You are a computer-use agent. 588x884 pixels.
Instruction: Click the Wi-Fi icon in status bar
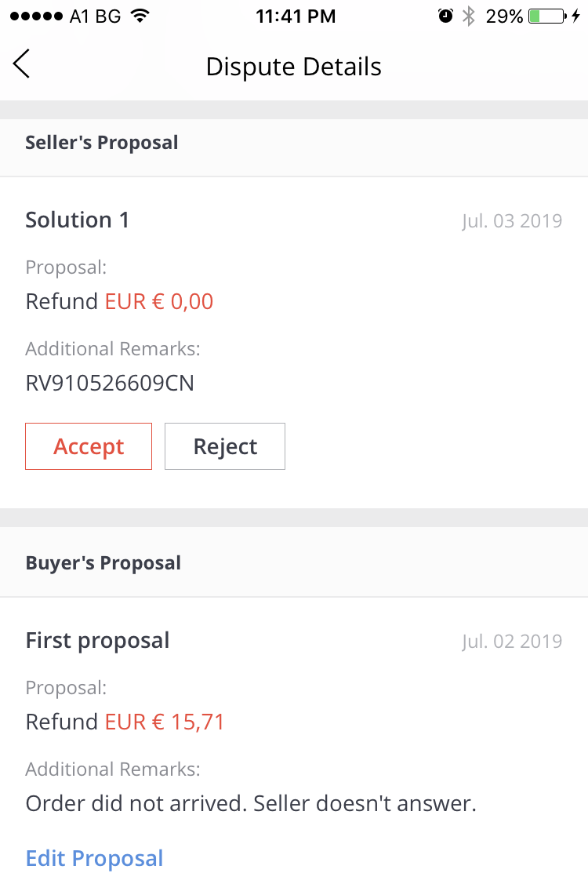click(x=140, y=16)
